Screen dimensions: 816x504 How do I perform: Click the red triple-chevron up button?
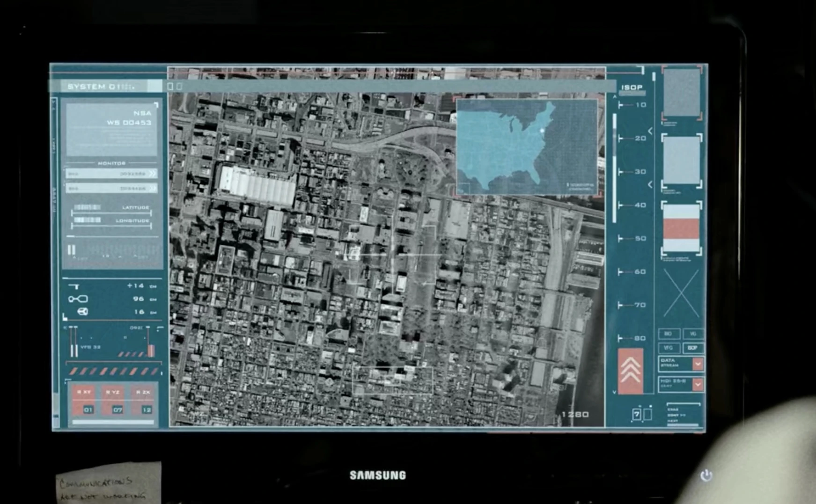[631, 371]
